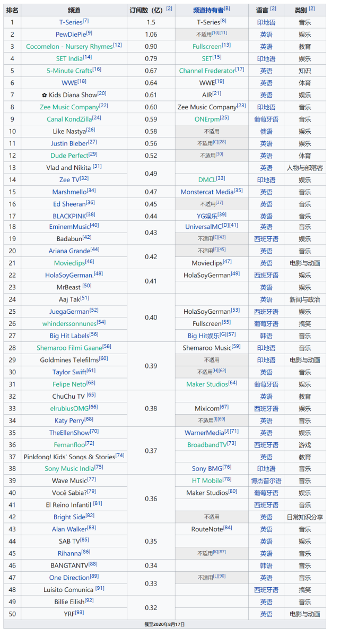Open the Taylor Swift link

(x=69, y=373)
